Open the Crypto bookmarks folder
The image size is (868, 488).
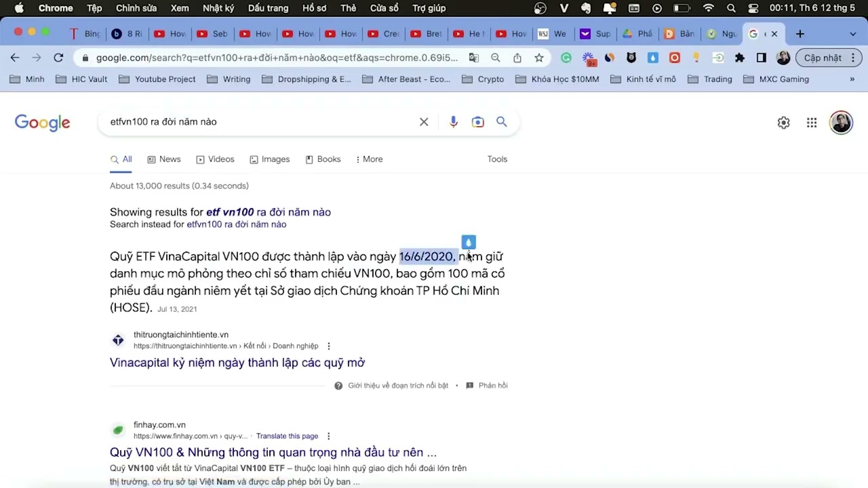click(x=483, y=79)
